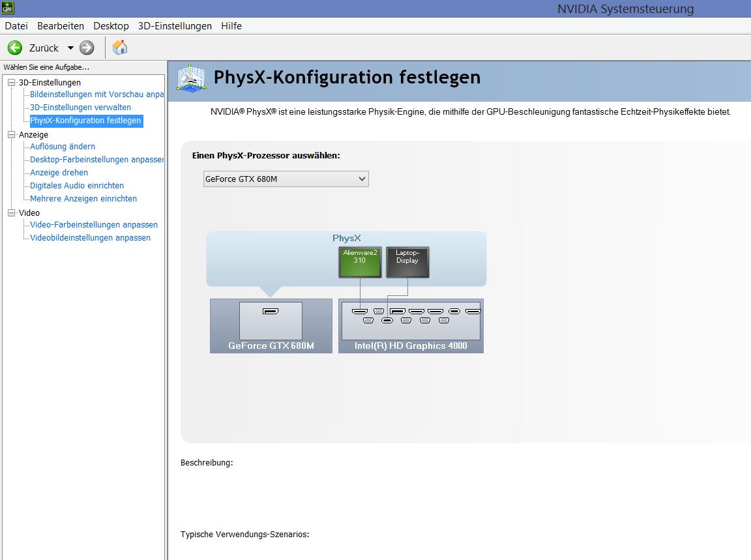Click the GeForce GTX 680M card diagram

(271, 326)
